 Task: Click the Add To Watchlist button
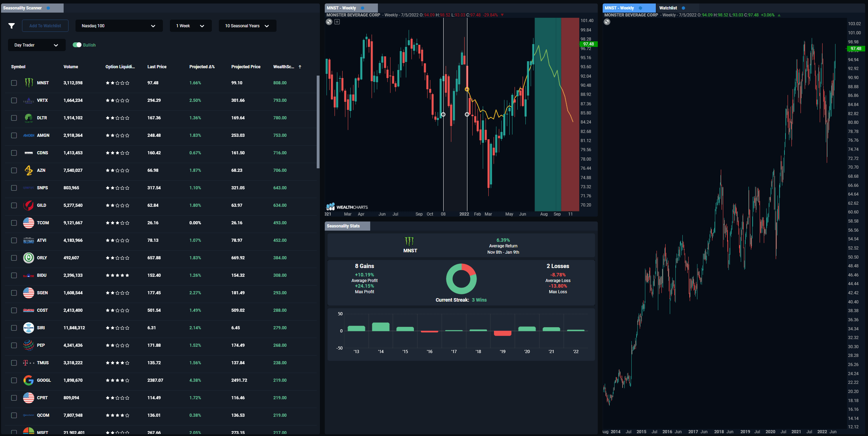[45, 26]
